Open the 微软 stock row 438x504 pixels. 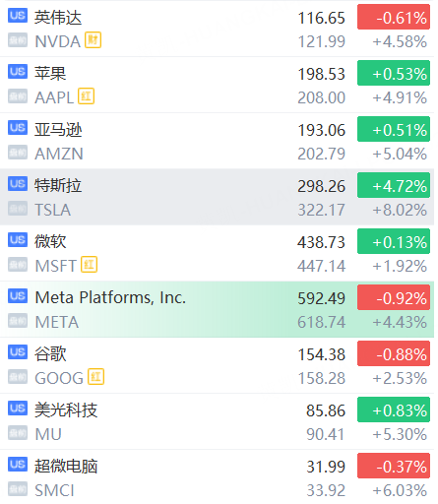pos(218,253)
